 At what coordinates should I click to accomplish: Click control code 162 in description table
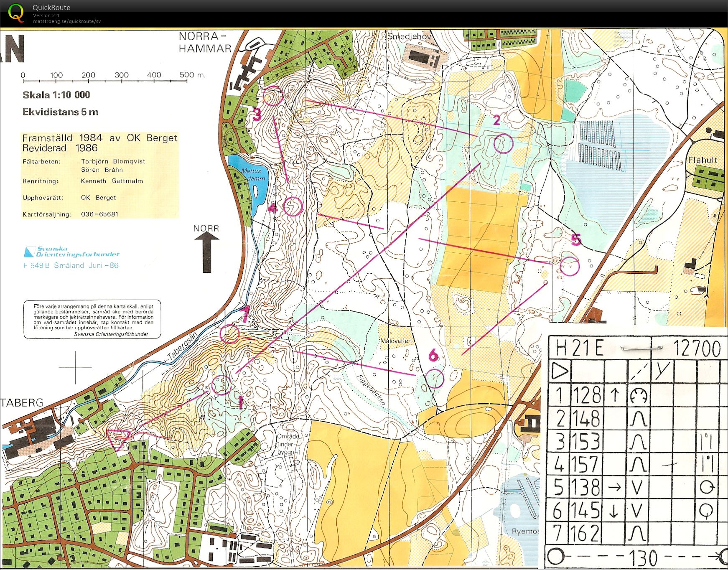pyautogui.click(x=587, y=534)
